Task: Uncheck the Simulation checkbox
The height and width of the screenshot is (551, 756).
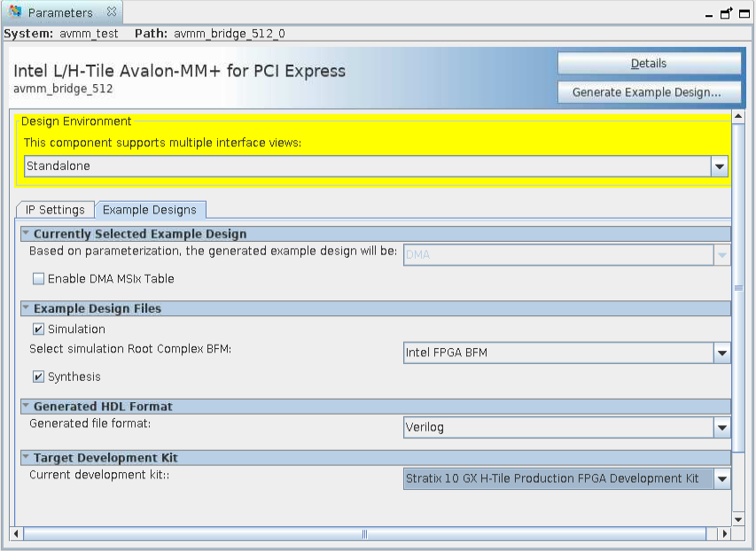Action: (38, 330)
